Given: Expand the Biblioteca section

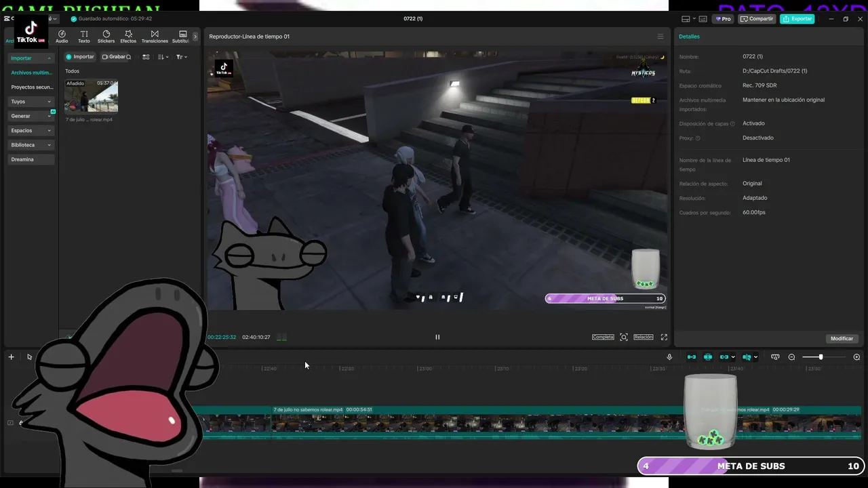Looking at the screenshot, I should click(x=31, y=145).
